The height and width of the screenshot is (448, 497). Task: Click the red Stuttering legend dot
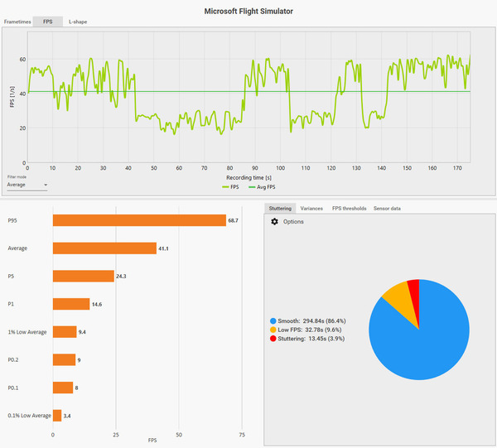pyautogui.click(x=273, y=339)
